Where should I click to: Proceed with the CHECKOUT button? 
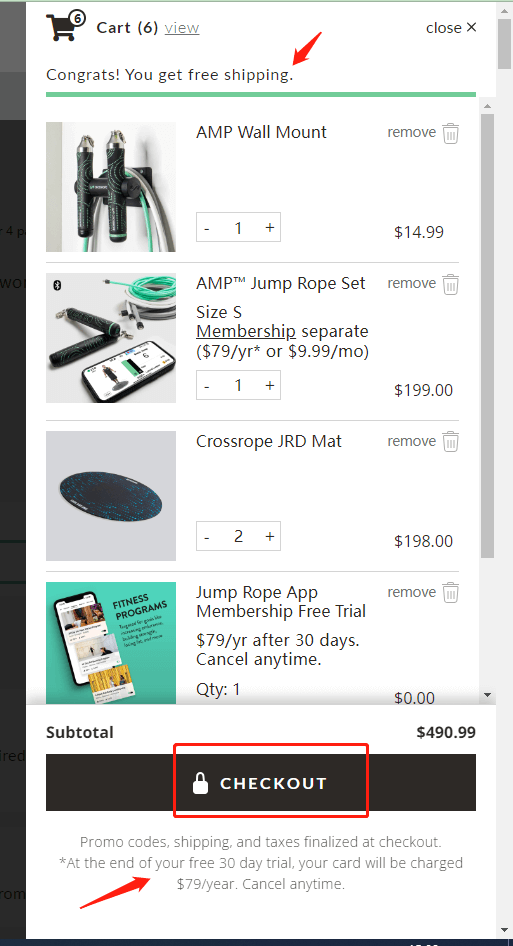[261, 783]
